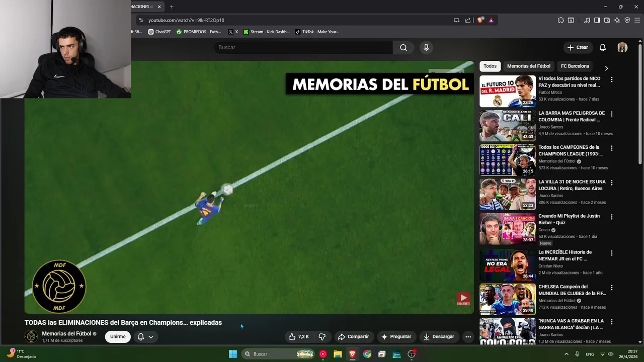The width and height of the screenshot is (644, 362).
Task: Click the YouTube search magnifier button
Action: [403, 47]
